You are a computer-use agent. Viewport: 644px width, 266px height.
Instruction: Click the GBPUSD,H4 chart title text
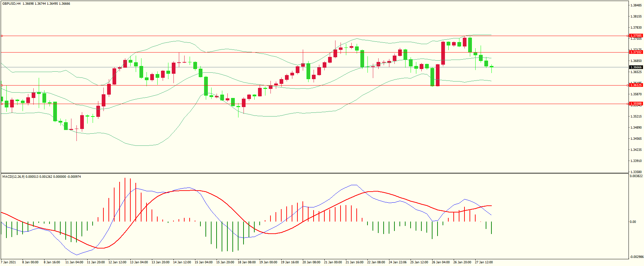[x=11, y=4]
